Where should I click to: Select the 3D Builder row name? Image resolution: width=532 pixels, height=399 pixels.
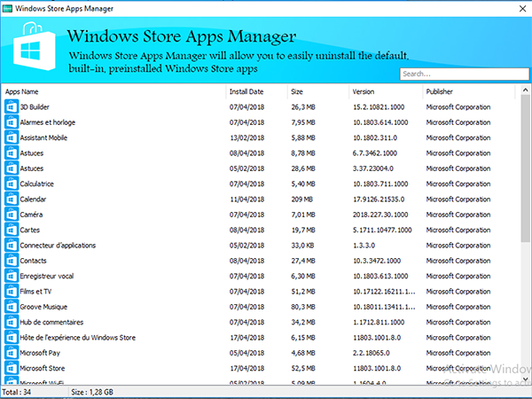click(x=35, y=107)
